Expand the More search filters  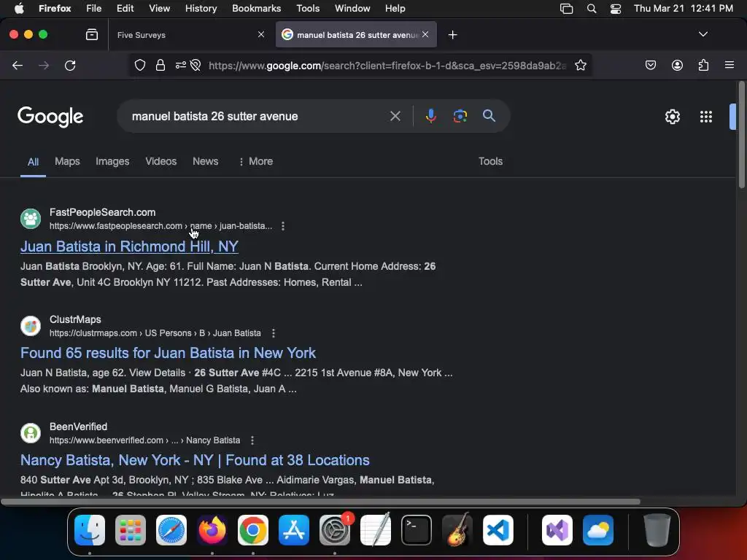click(x=256, y=161)
